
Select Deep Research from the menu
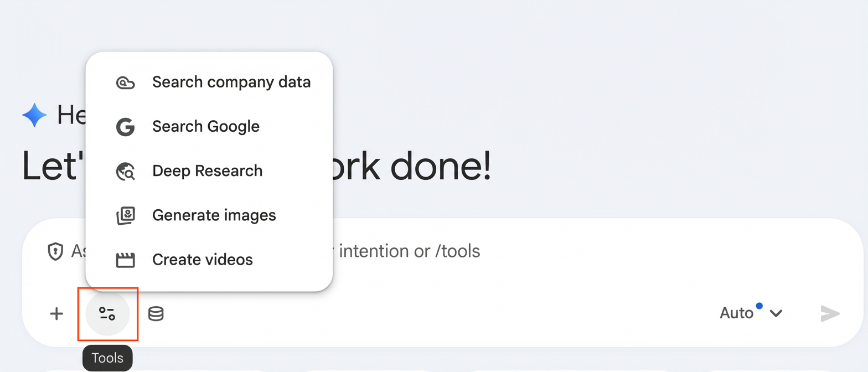(x=206, y=171)
